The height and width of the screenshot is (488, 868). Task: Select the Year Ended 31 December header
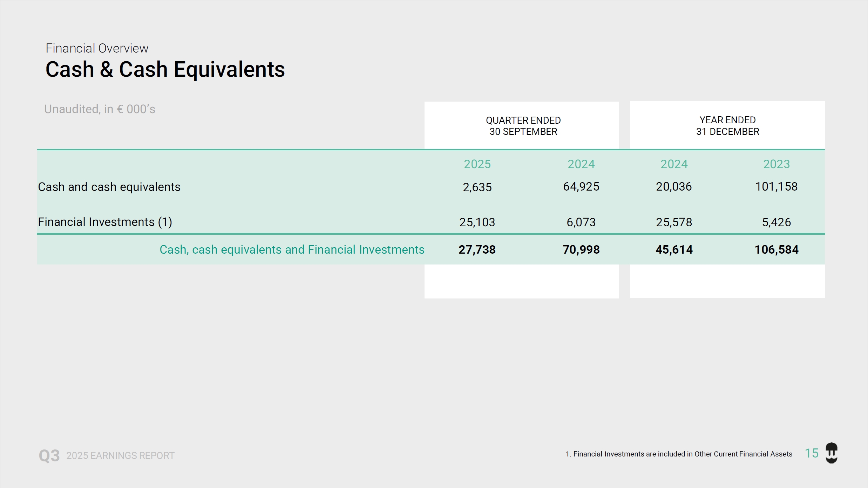727,126
